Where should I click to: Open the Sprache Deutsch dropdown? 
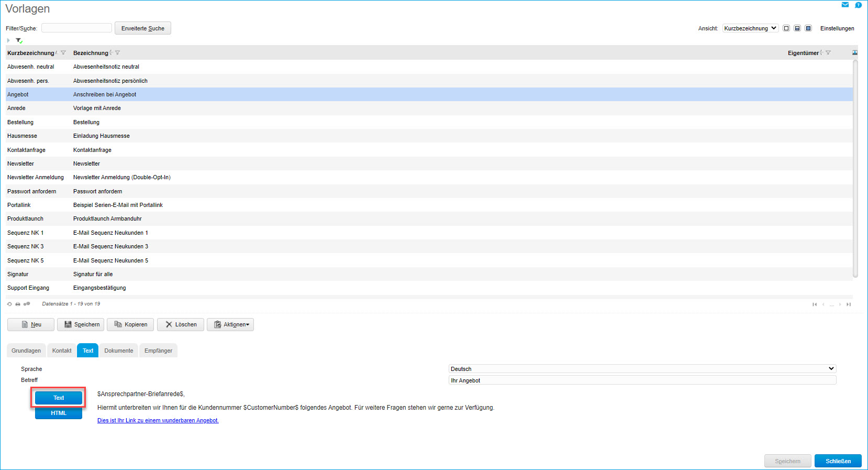(642, 369)
